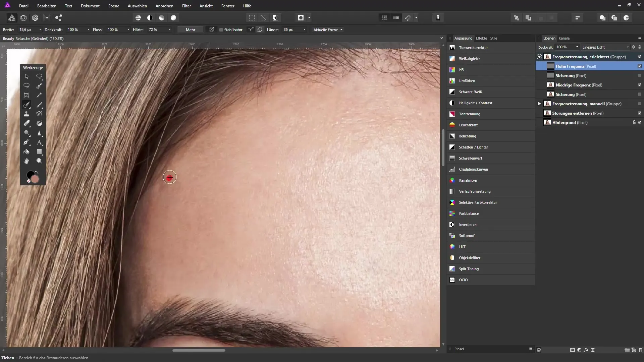Screen dimensions: 644x362
Task: Open the Auswählen menu
Action: coord(137,6)
